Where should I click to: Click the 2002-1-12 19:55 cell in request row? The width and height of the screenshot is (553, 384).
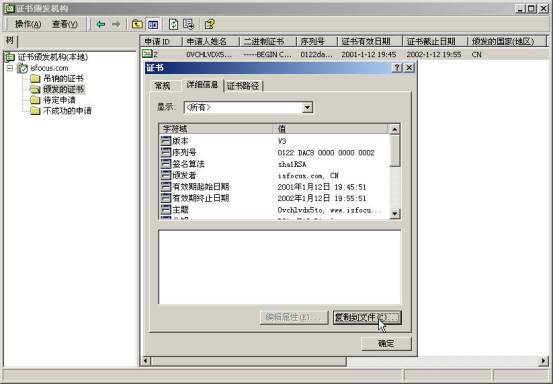point(433,54)
